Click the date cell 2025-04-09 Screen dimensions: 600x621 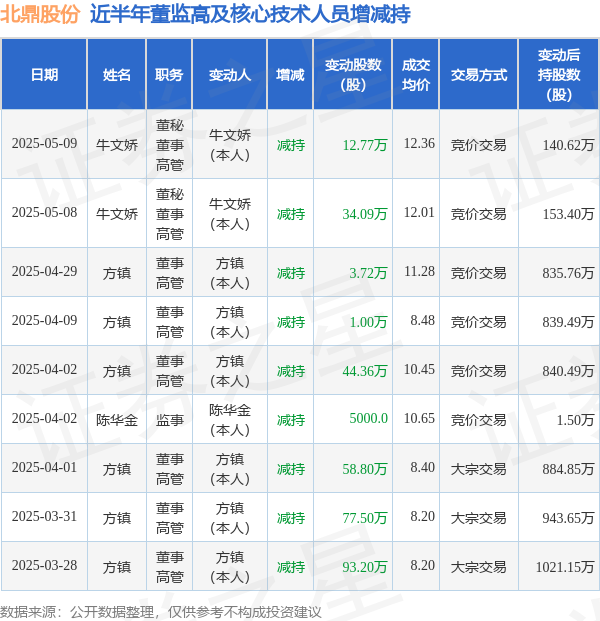44,320
